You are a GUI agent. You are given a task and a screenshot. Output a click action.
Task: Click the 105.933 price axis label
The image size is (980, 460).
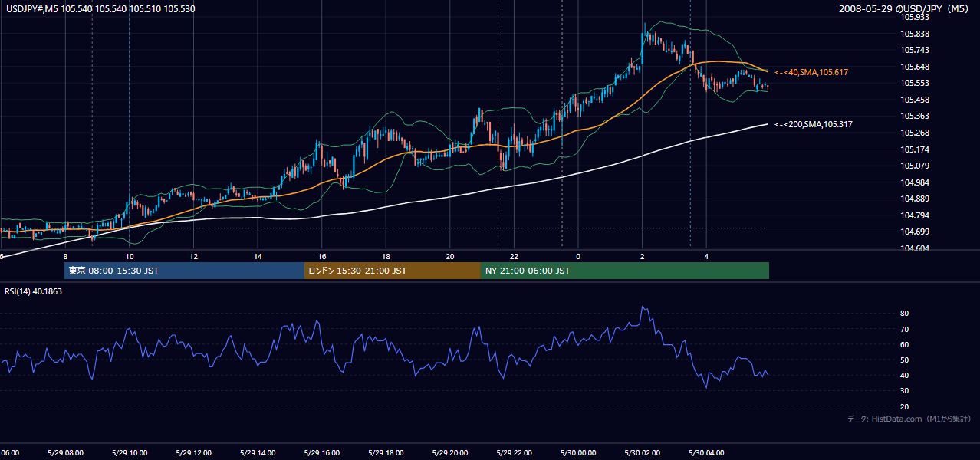tap(914, 17)
